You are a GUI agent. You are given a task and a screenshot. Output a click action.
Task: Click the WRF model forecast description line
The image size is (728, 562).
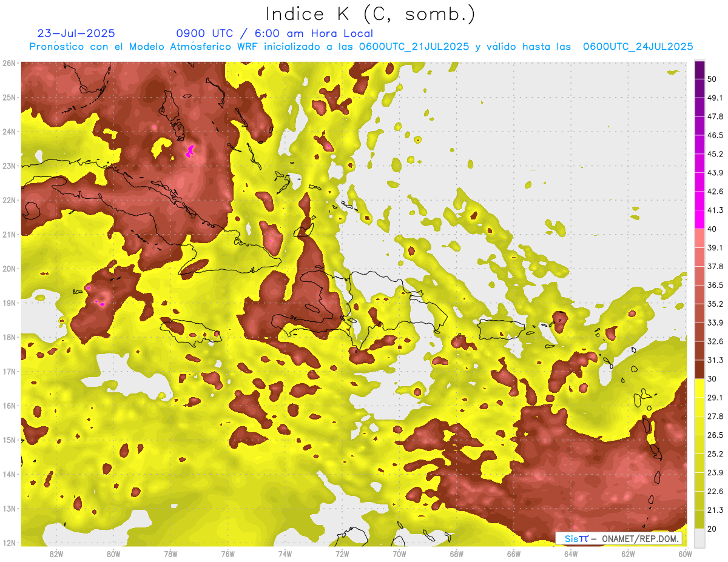click(362, 47)
